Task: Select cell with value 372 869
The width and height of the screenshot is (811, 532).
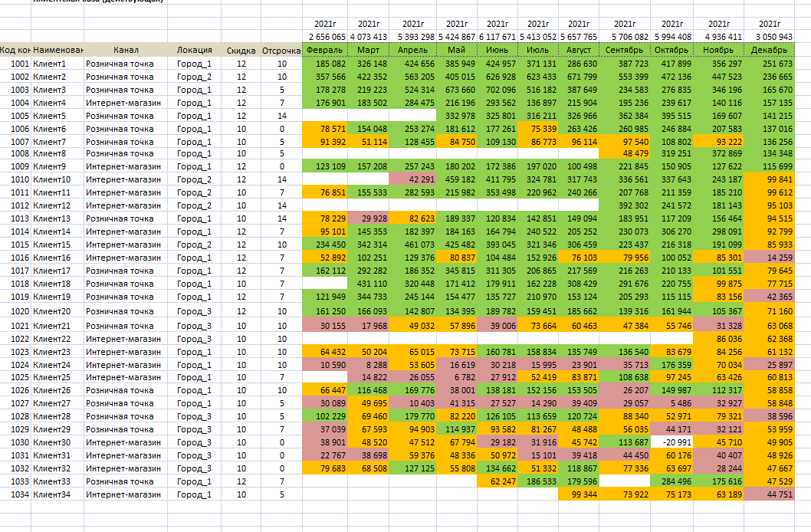Action: [718, 153]
